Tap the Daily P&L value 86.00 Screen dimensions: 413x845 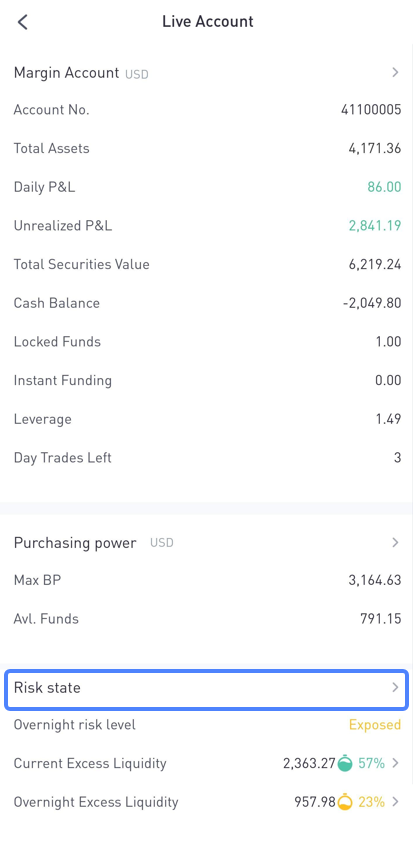tap(384, 187)
